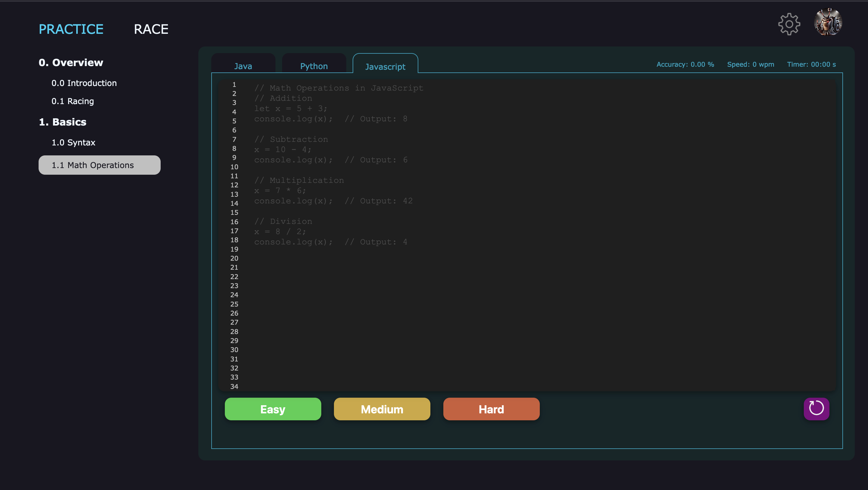868x490 pixels.
Task: Click the Accuracy percentage readout
Action: click(x=685, y=64)
